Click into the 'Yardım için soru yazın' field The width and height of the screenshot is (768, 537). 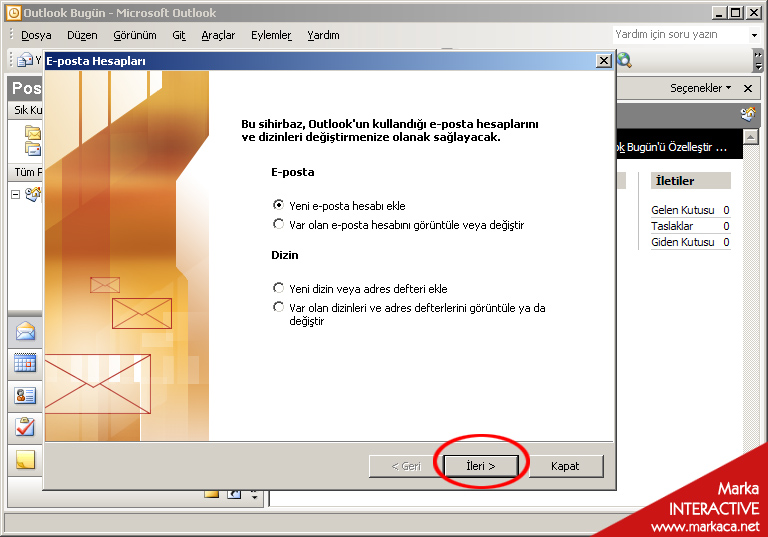[x=681, y=35]
